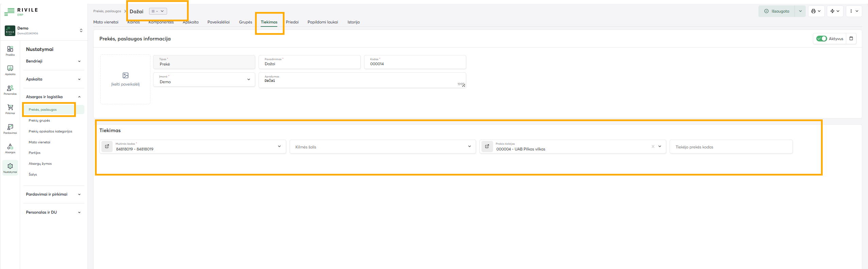Click the calendar icon next to Aktyvus
This screenshot has height=269, width=868.
[x=851, y=38]
